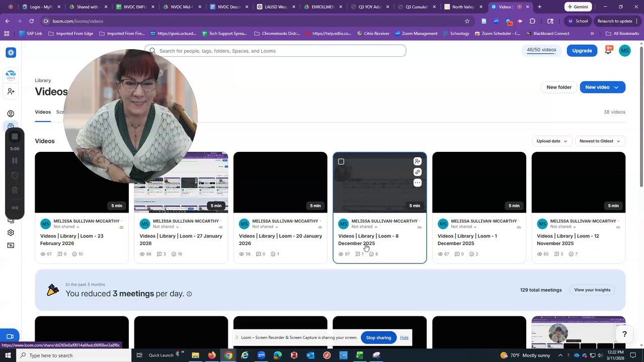Click the Zoom extension icon in toolbar
This screenshot has width=644, height=362.
pyautogui.click(x=496, y=21)
